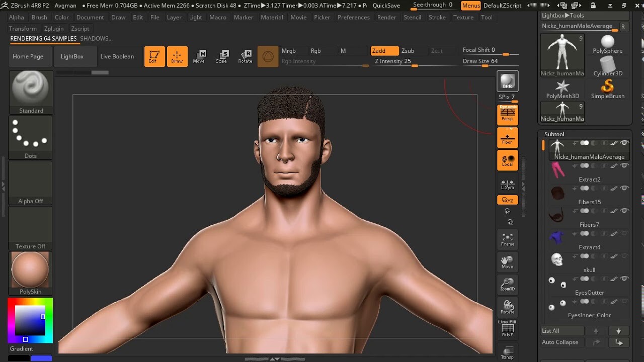Select the PolySkin material
644x362 pixels.
coord(30,270)
